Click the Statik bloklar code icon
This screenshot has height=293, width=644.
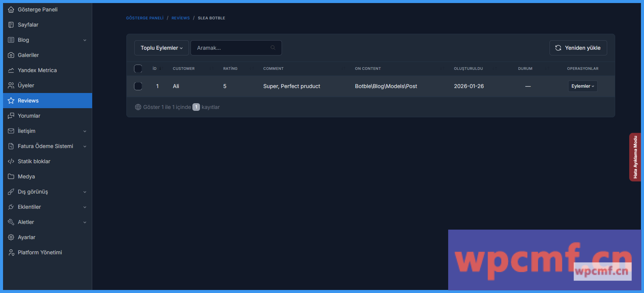[11, 161]
